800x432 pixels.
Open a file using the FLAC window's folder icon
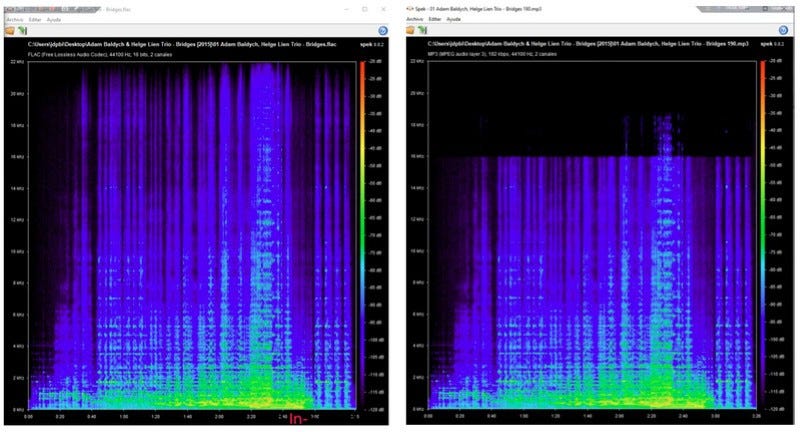click(x=10, y=31)
